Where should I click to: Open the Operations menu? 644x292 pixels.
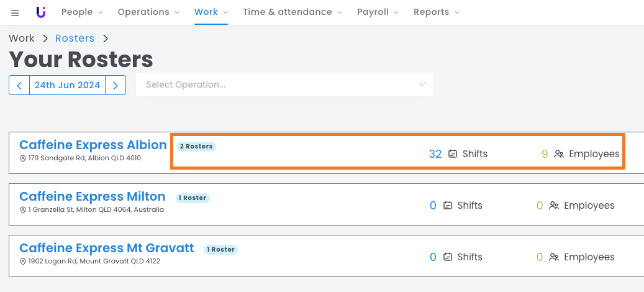pyautogui.click(x=148, y=12)
